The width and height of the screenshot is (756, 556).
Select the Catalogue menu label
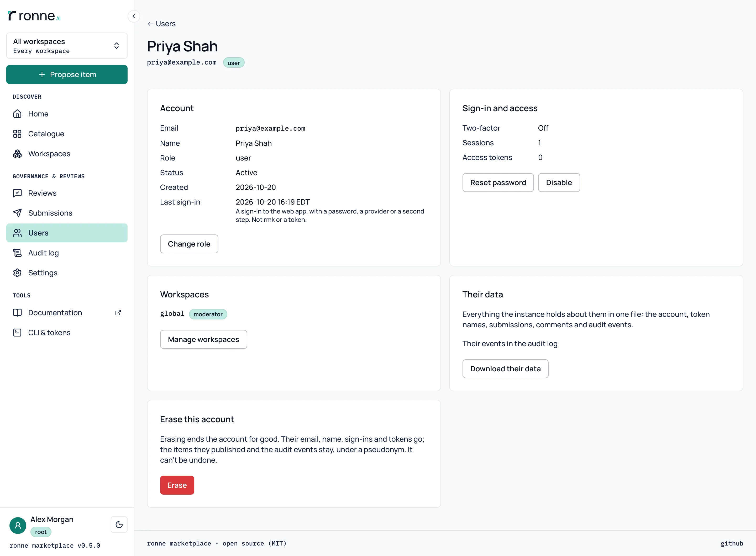point(46,133)
